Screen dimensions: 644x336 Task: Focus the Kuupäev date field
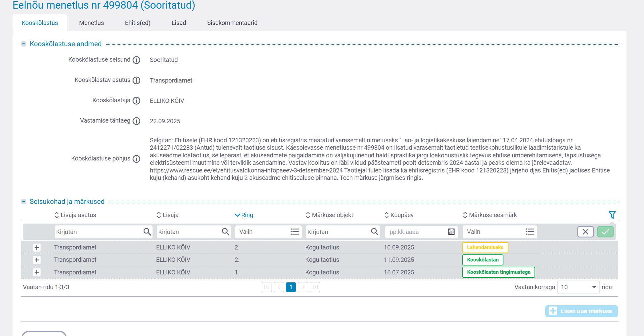(x=421, y=232)
